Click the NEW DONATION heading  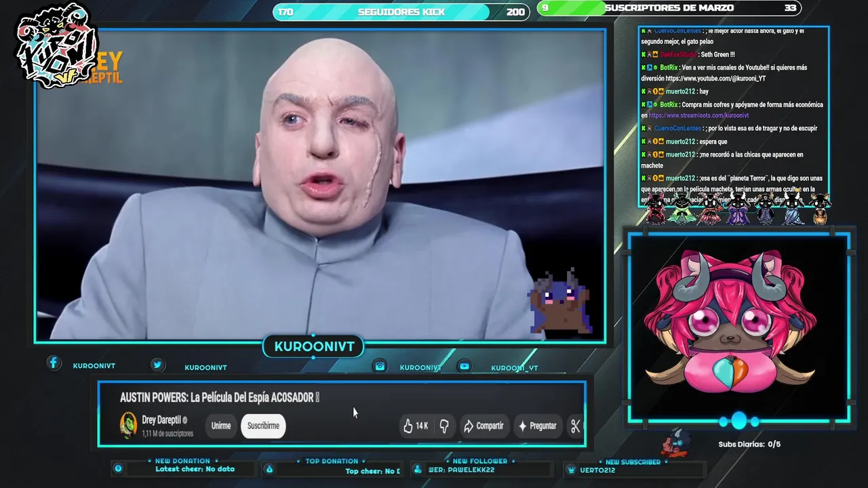(182, 461)
